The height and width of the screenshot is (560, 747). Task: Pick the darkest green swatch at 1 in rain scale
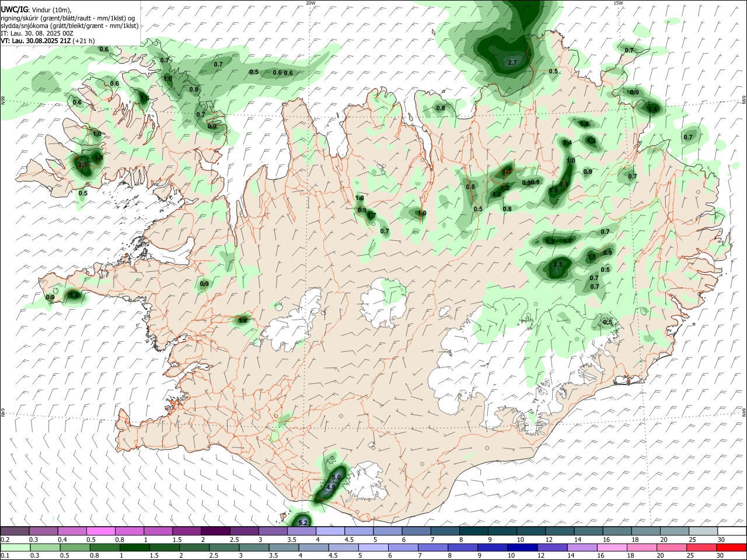[134, 547]
